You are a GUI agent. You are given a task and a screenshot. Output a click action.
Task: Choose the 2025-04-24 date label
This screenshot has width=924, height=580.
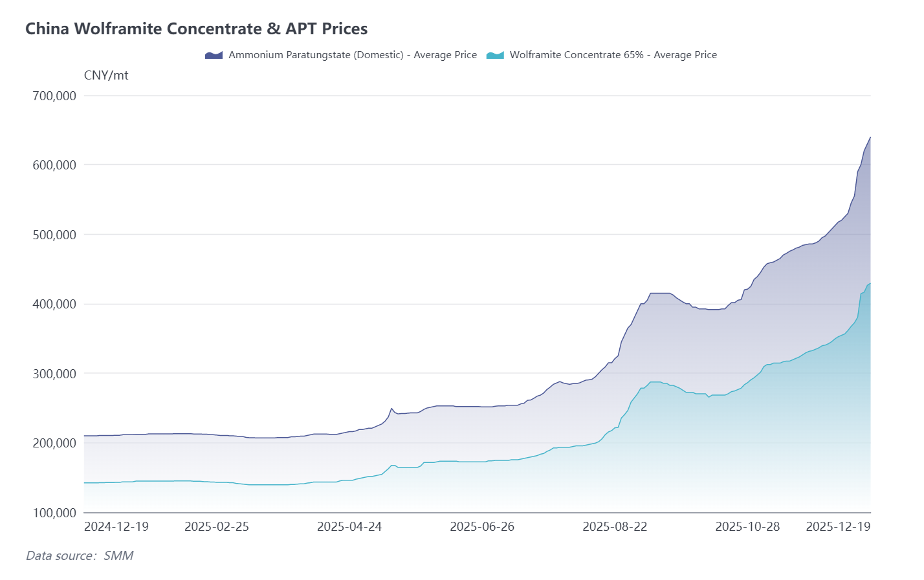[349, 526]
